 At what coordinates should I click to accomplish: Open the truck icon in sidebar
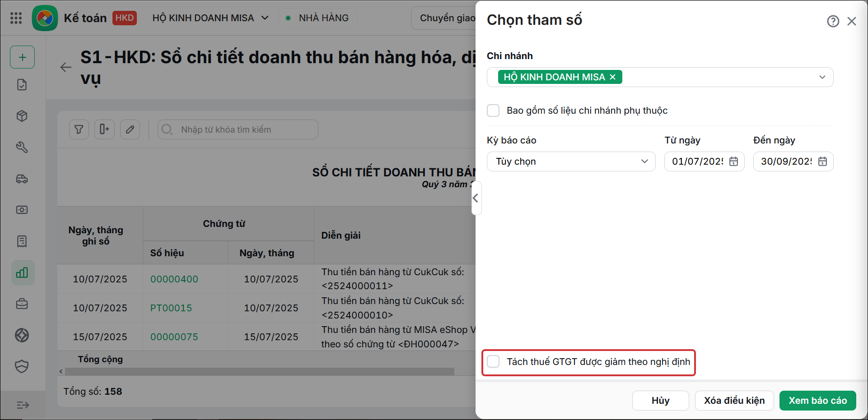(x=22, y=179)
